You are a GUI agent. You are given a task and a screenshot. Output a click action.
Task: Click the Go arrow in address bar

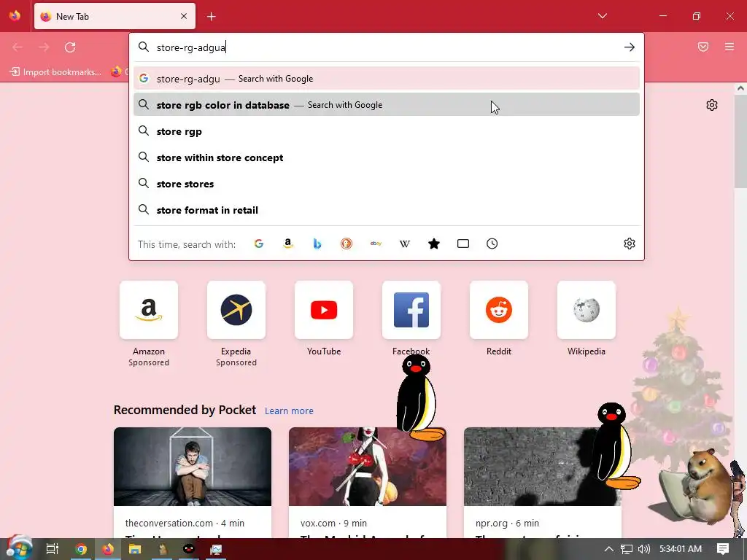tap(630, 47)
